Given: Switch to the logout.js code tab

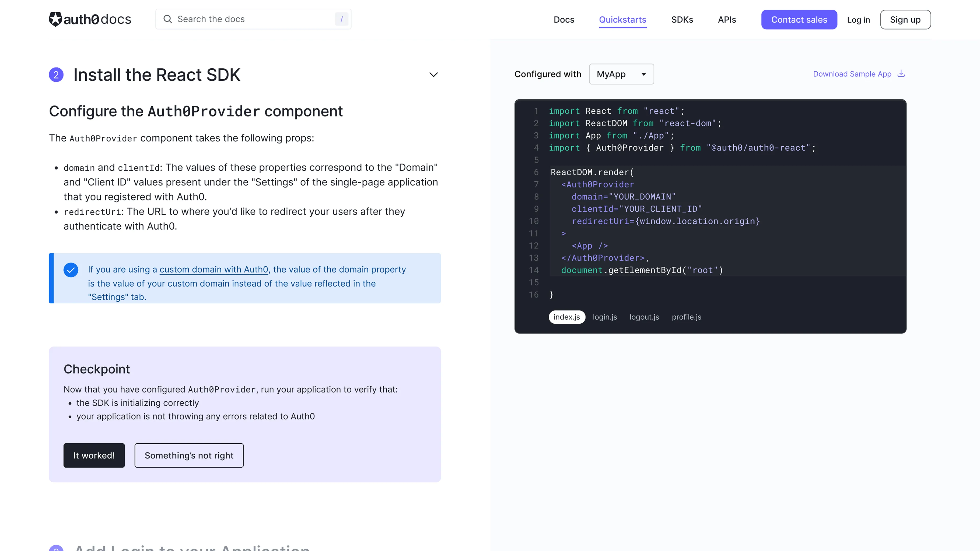Looking at the screenshot, I should (x=644, y=317).
